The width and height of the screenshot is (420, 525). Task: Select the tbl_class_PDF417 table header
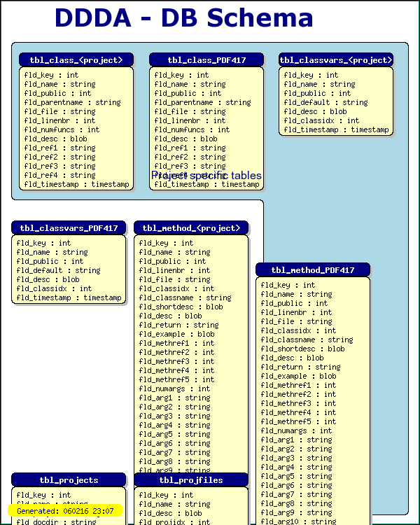(x=206, y=60)
